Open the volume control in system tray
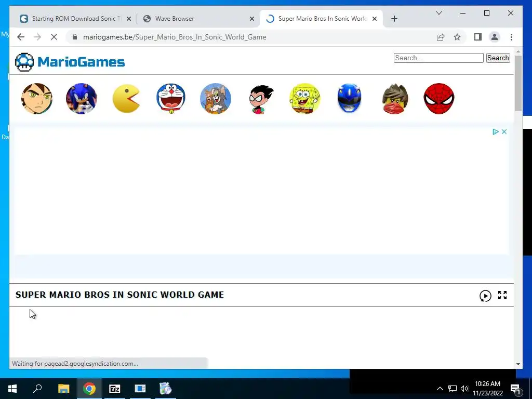The image size is (532, 399). (464, 389)
